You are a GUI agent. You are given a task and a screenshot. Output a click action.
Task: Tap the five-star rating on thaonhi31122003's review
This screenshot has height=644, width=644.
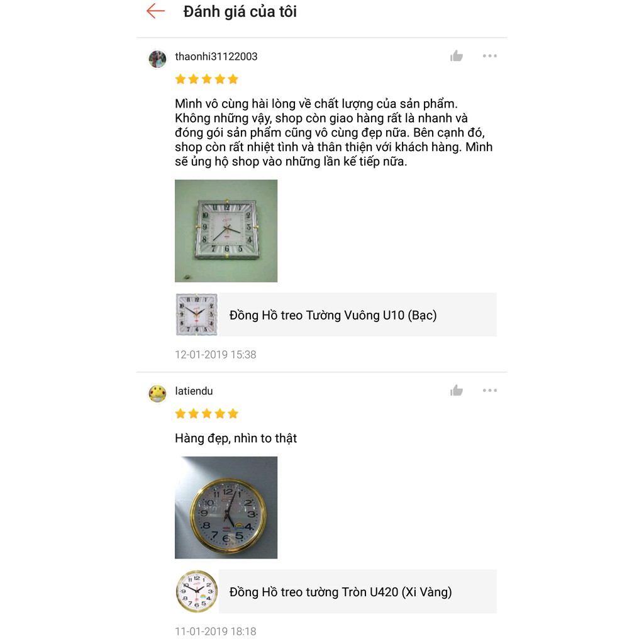point(207,79)
